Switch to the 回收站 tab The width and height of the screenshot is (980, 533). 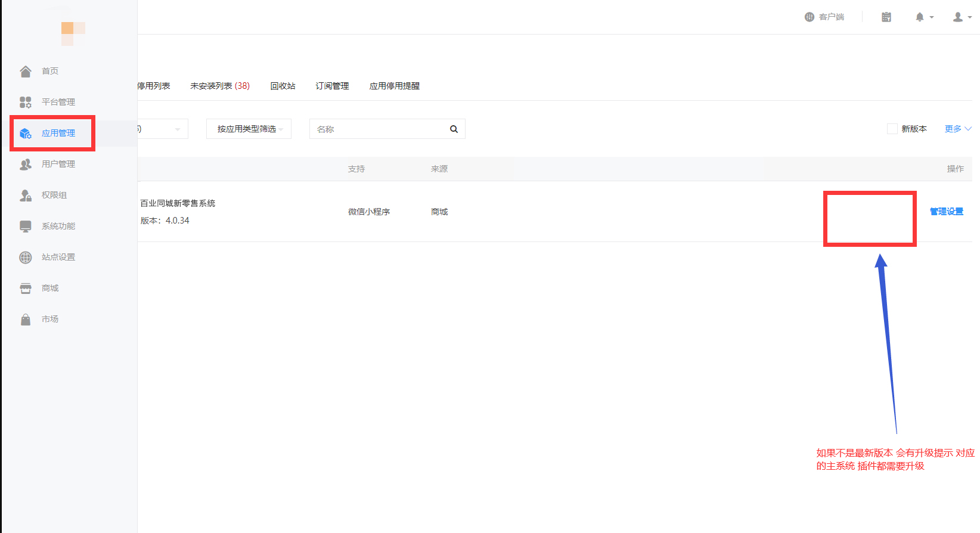(x=283, y=86)
